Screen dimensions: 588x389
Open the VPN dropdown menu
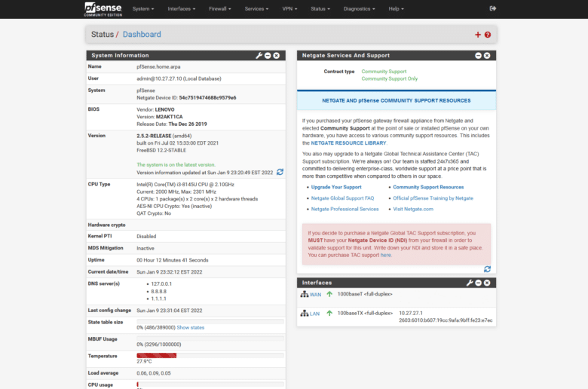289,8
